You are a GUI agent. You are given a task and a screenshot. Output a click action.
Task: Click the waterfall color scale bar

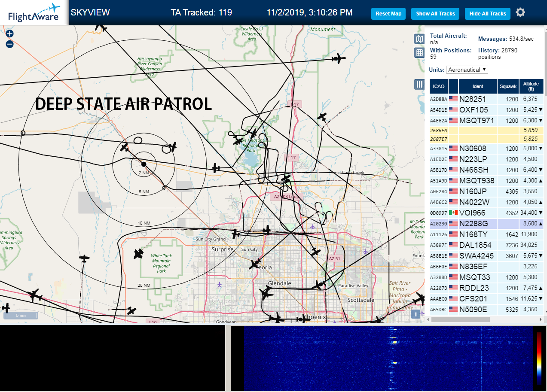coord(539,358)
